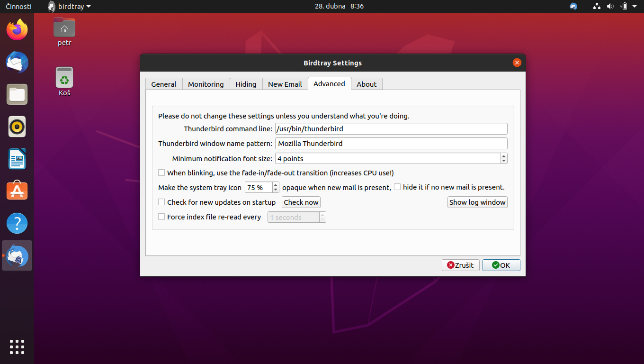Open the Show log window button
The image size is (644, 364).
click(x=477, y=202)
